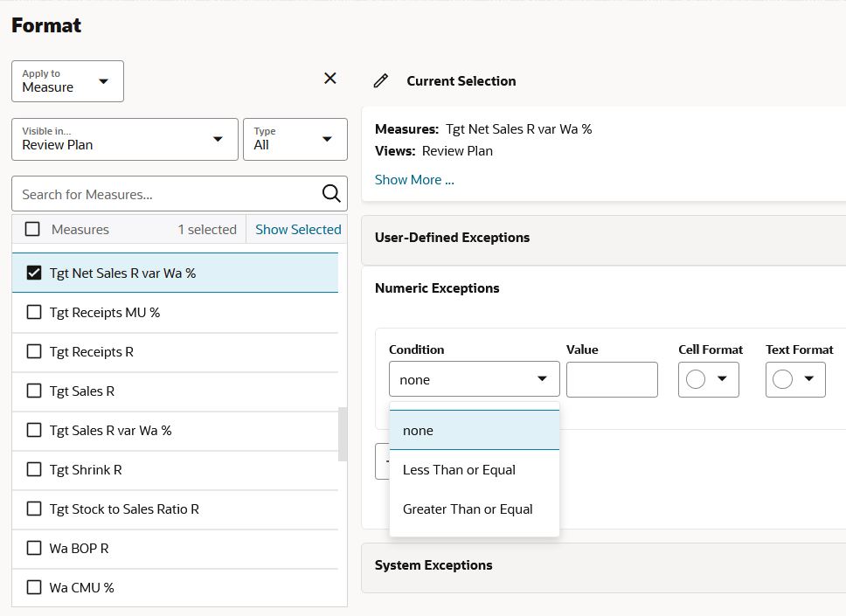Click the X close icon beside Apply to
The image size is (846, 616).
pos(330,79)
